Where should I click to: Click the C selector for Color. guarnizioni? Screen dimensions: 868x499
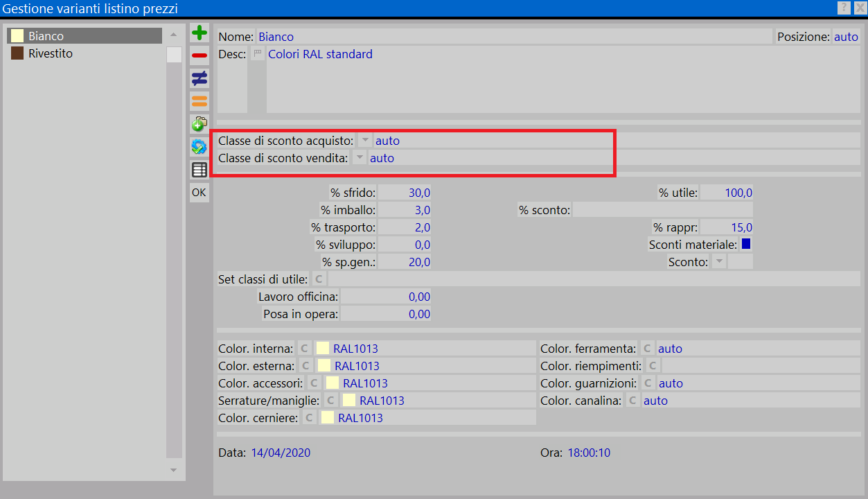tap(648, 383)
